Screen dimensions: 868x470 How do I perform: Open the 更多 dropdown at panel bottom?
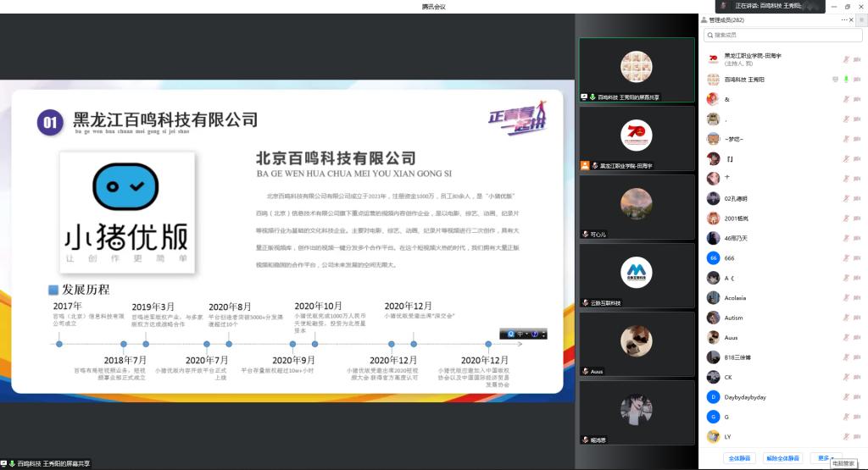tap(823, 458)
